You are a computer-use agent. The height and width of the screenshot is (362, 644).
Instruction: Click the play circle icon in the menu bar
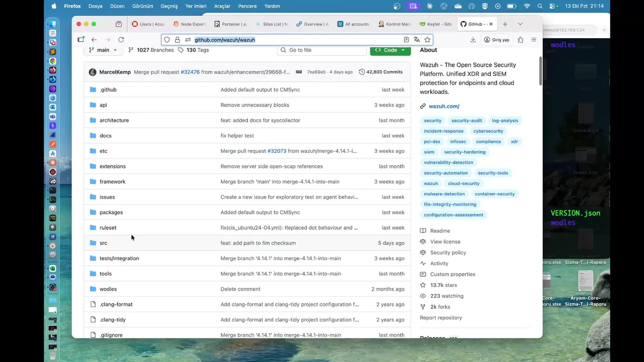click(x=498, y=6)
